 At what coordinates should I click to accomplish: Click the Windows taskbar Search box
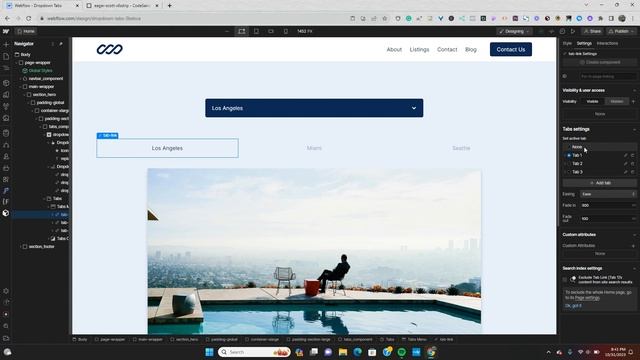click(254, 352)
